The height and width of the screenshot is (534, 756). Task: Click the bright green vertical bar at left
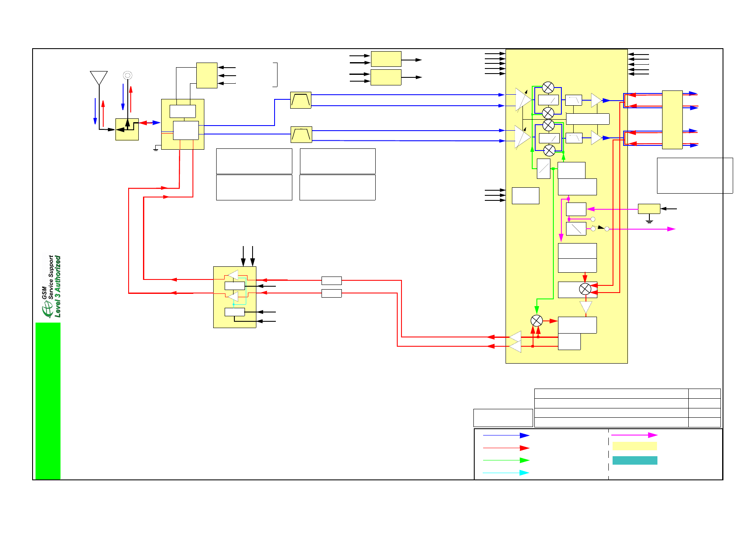pos(48,401)
